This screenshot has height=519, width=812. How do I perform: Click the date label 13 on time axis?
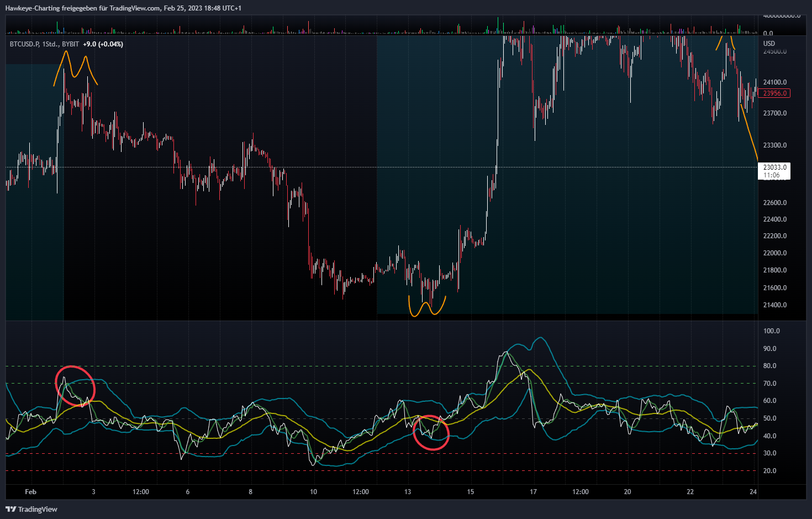408,492
